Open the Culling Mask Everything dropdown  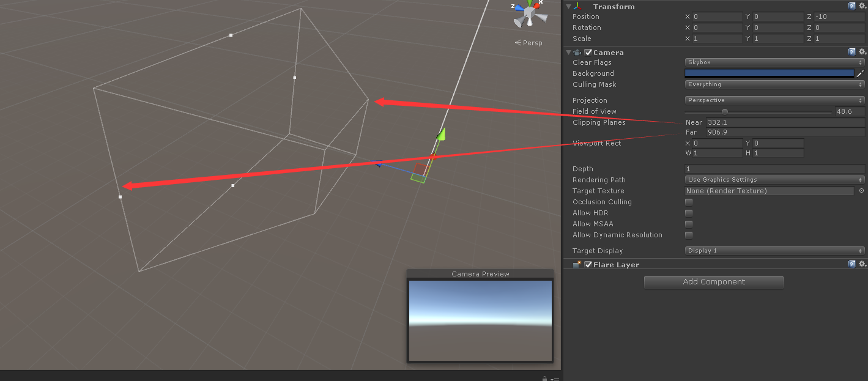pyautogui.click(x=774, y=84)
